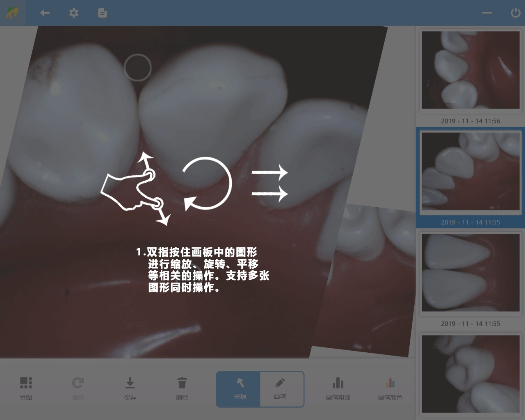Select the 拼图 collage tool
Image resolution: width=525 pixels, height=420 pixels.
click(x=26, y=388)
